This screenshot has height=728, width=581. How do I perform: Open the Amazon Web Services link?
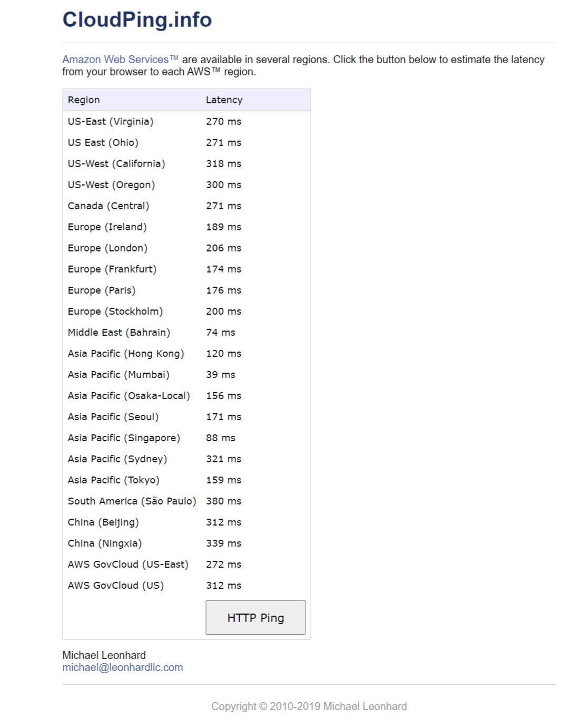(120, 60)
